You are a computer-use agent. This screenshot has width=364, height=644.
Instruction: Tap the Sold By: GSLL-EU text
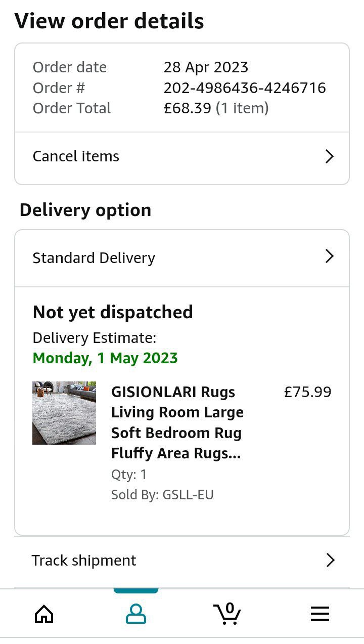click(162, 495)
